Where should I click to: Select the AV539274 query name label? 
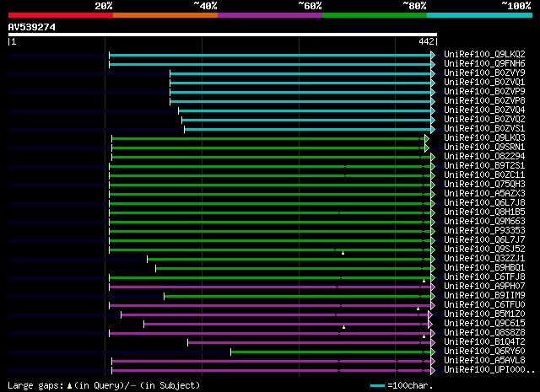click(32, 27)
